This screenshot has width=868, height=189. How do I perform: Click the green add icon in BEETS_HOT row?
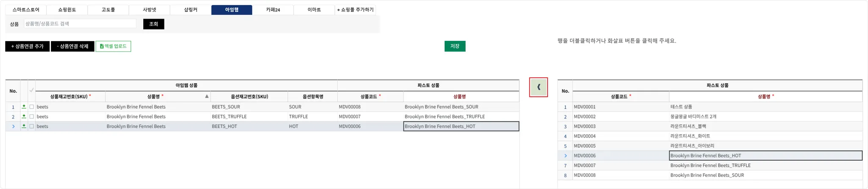point(24,126)
